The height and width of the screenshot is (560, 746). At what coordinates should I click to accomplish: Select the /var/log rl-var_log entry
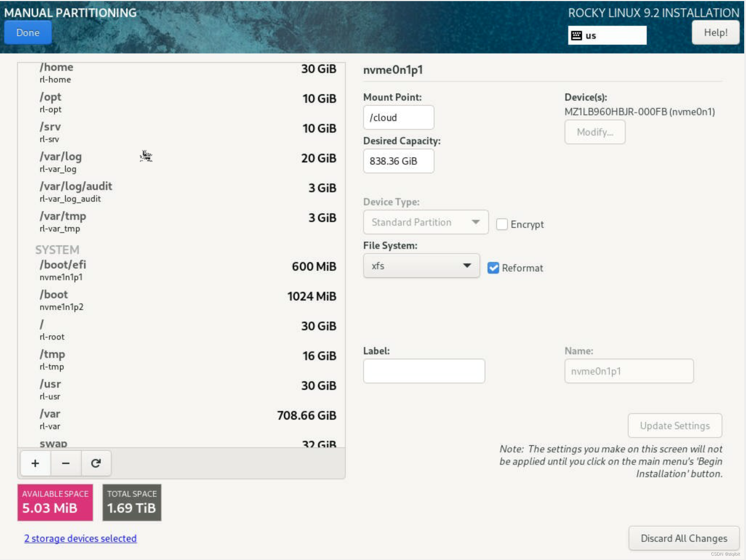(x=181, y=162)
